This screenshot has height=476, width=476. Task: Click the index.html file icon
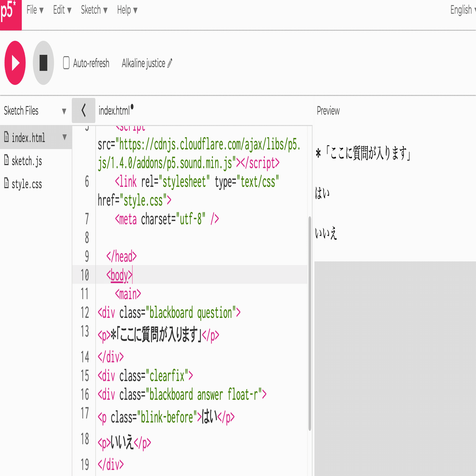(6, 136)
